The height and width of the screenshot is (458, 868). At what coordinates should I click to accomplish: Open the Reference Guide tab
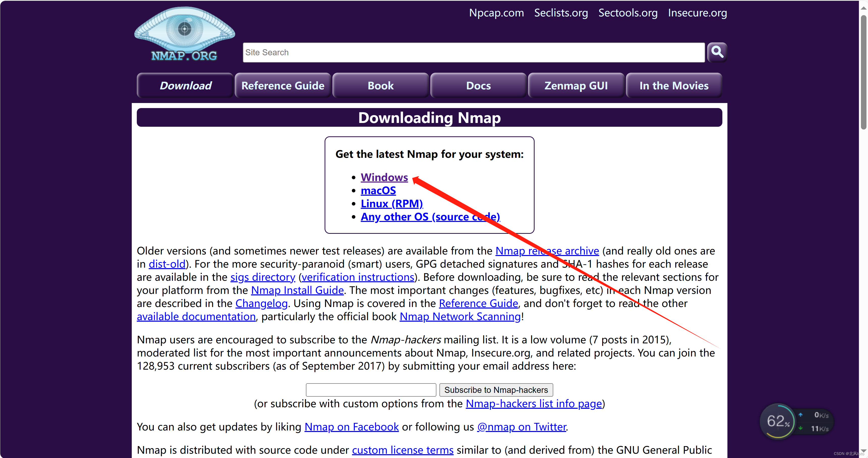pyautogui.click(x=282, y=86)
